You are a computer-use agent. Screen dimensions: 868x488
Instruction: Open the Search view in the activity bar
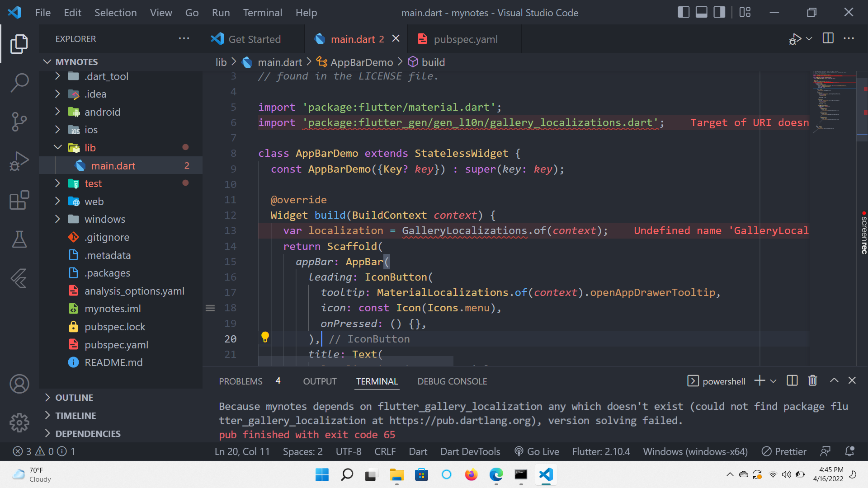19,83
